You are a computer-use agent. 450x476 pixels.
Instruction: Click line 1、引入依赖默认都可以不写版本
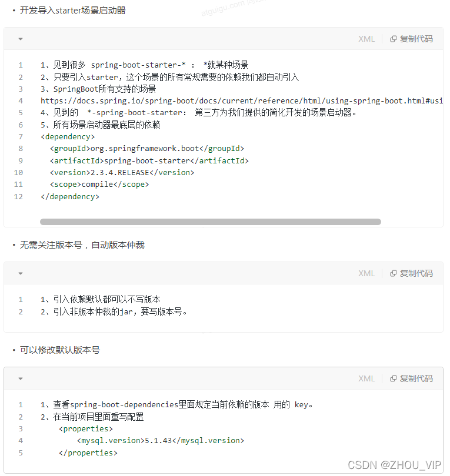tap(100, 300)
